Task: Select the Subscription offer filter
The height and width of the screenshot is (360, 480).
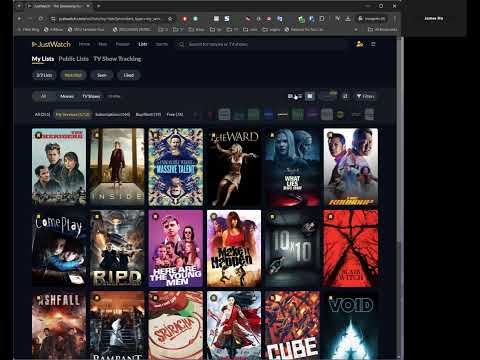Action: point(113,114)
